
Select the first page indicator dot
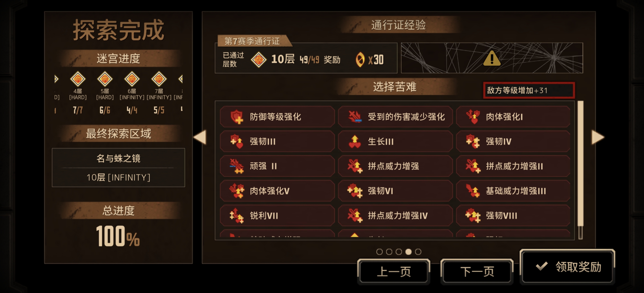click(x=379, y=252)
